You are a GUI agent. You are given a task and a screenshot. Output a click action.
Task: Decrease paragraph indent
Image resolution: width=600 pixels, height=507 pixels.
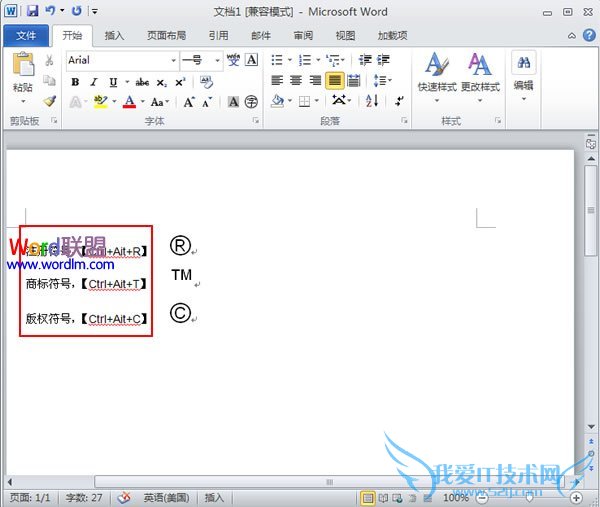pos(365,60)
